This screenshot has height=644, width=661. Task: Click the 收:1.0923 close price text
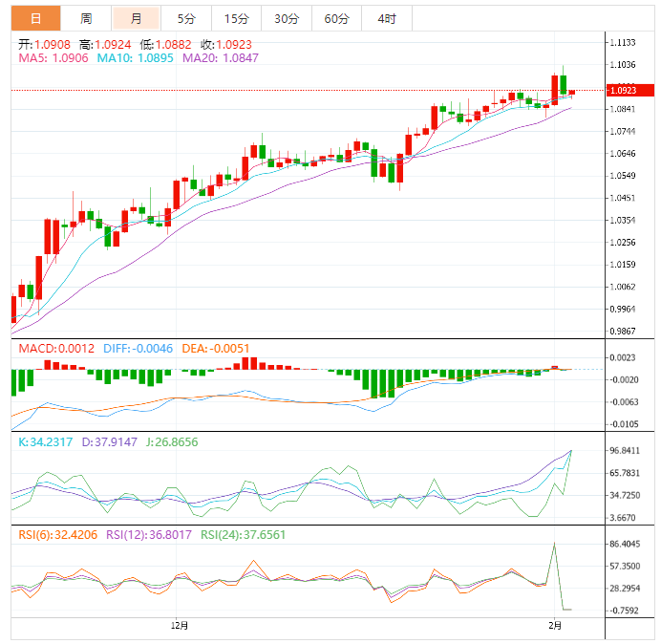[x=226, y=44]
